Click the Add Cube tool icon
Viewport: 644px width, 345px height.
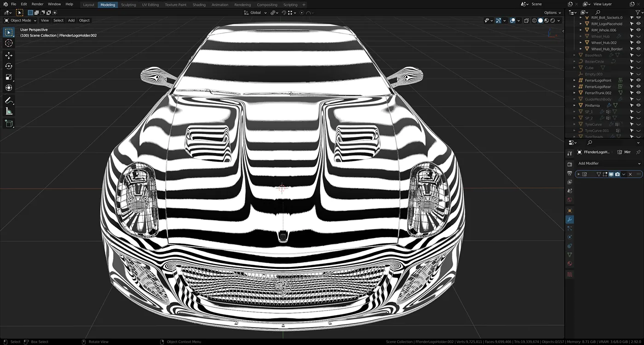[9, 123]
